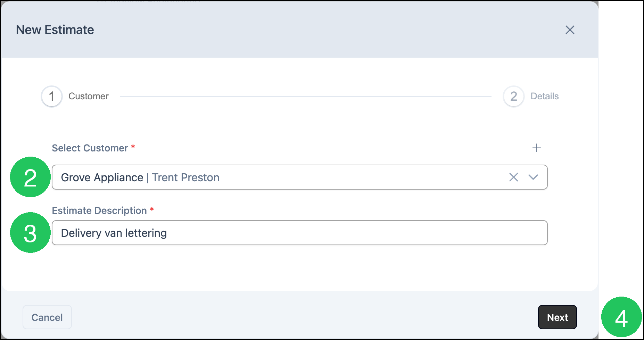Viewport: 644px width, 340px height.
Task: Click the Details step label
Action: pyautogui.click(x=544, y=96)
